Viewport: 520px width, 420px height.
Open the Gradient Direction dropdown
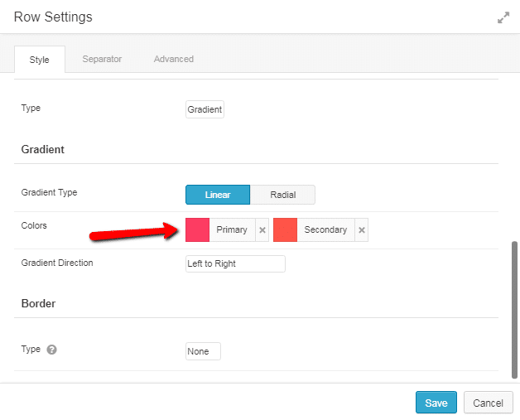(x=235, y=263)
